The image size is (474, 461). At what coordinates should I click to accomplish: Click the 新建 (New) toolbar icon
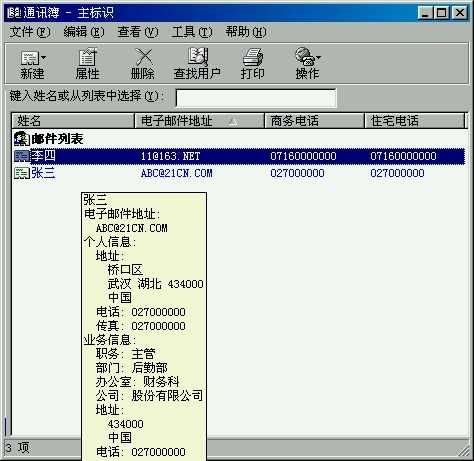click(30, 58)
